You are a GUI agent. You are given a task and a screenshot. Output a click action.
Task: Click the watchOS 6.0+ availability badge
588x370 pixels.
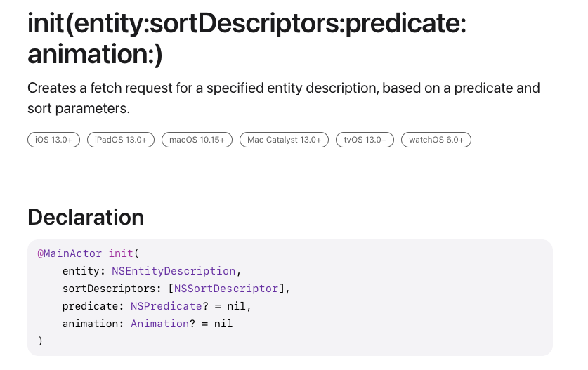pyautogui.click(x=436, y=140)
